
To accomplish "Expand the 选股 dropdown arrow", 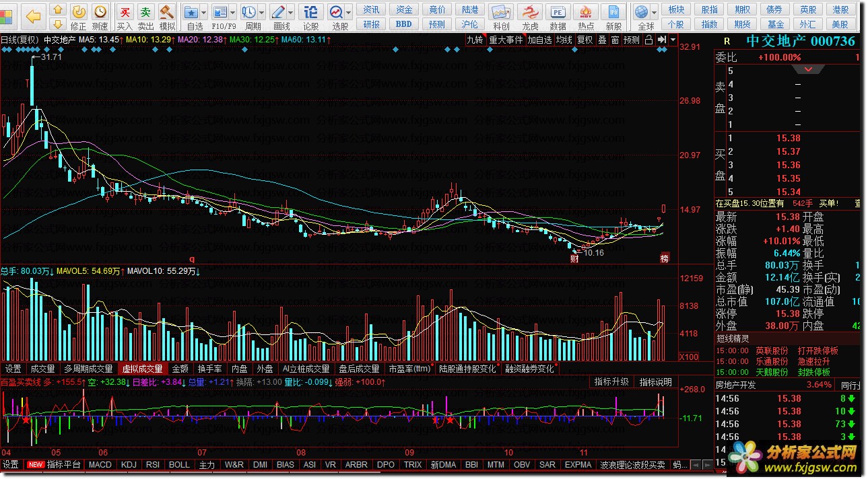I will tap(349, 13).
